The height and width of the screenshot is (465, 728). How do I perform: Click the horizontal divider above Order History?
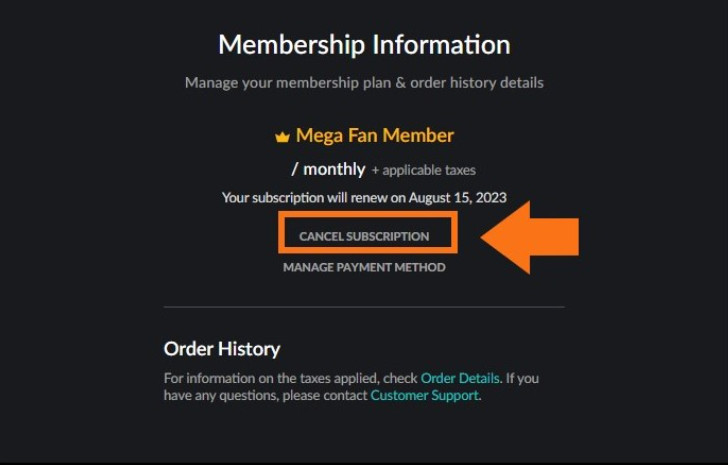364,307
